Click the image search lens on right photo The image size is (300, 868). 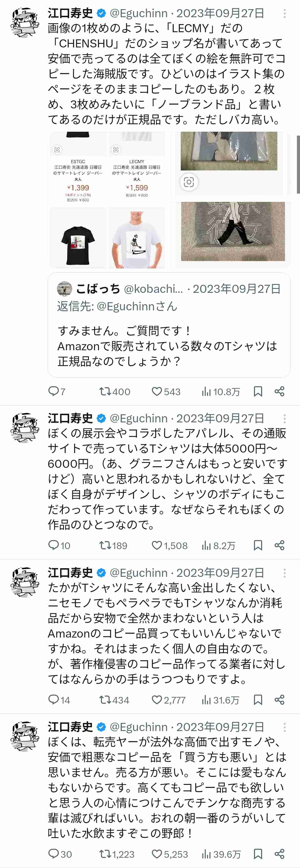[189, 182]
